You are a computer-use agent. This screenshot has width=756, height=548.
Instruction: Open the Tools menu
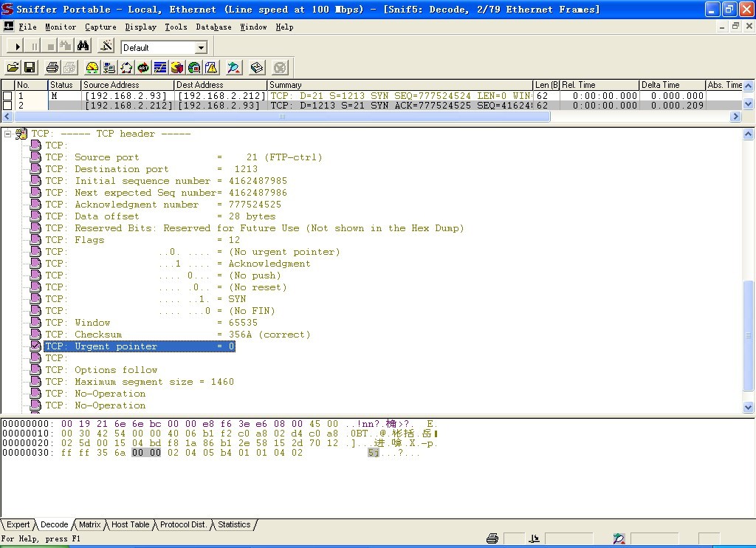(176, 27)
